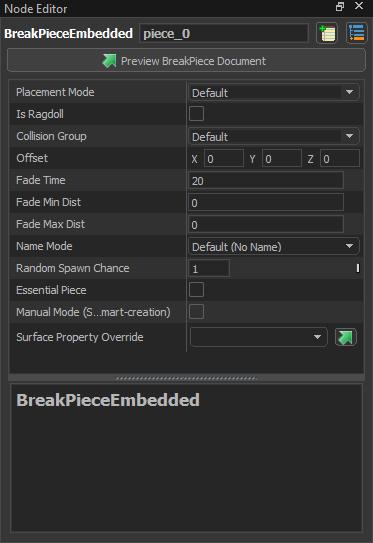Click green arrow next to Surface Property Override

pyautogui.click(x=346, y=337)
